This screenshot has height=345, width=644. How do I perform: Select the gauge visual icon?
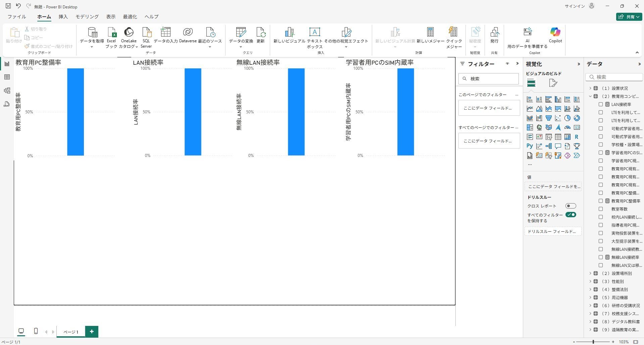click(567, 127)
